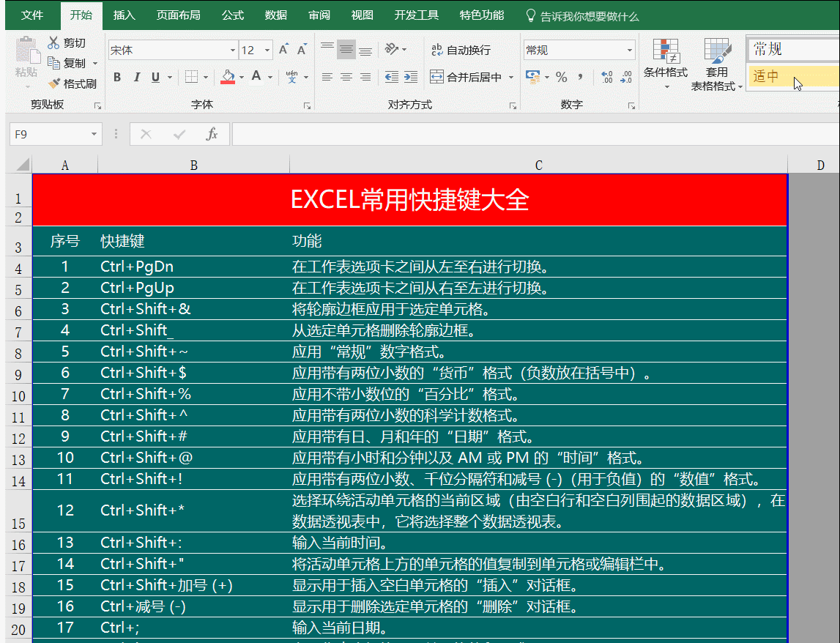Toggle Italic formatting
This screenshot has height=643, width=840.
[136, 76]
